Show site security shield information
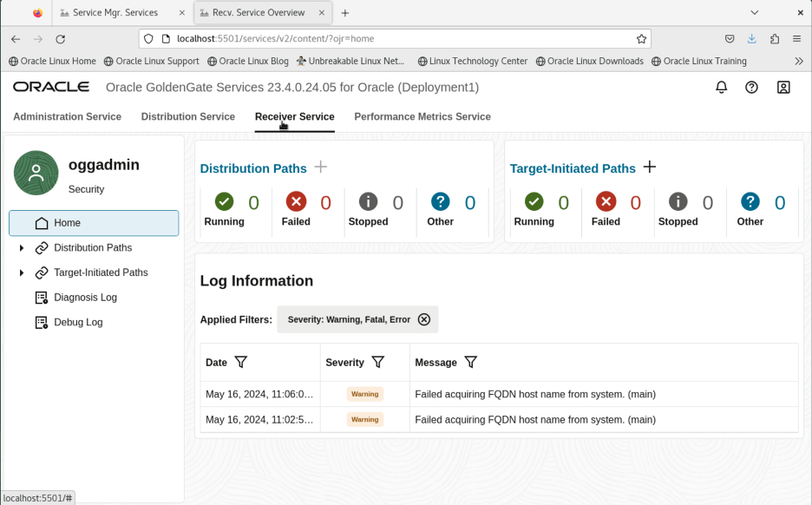Viewport: 812px width, 505px height. pos(148,39)
